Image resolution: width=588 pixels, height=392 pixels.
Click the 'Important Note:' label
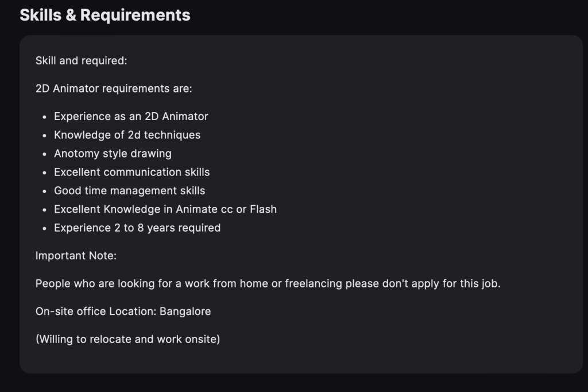(x=76, y=256)
